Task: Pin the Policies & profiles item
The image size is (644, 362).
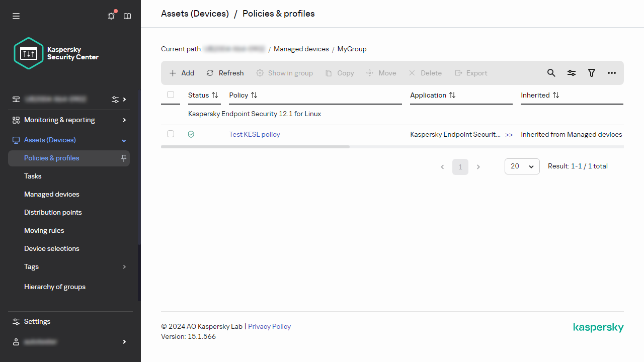Action: click(124, 158)
